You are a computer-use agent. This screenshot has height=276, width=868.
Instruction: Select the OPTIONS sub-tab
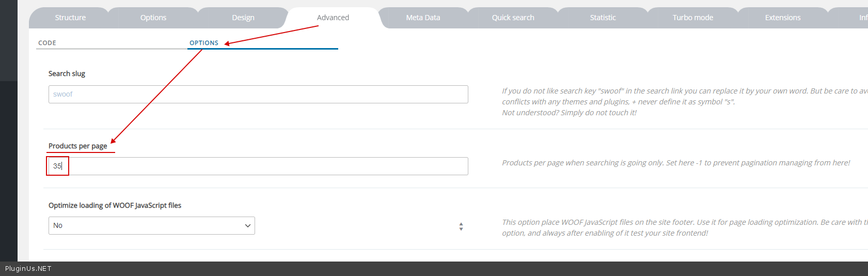coord(204,43)
